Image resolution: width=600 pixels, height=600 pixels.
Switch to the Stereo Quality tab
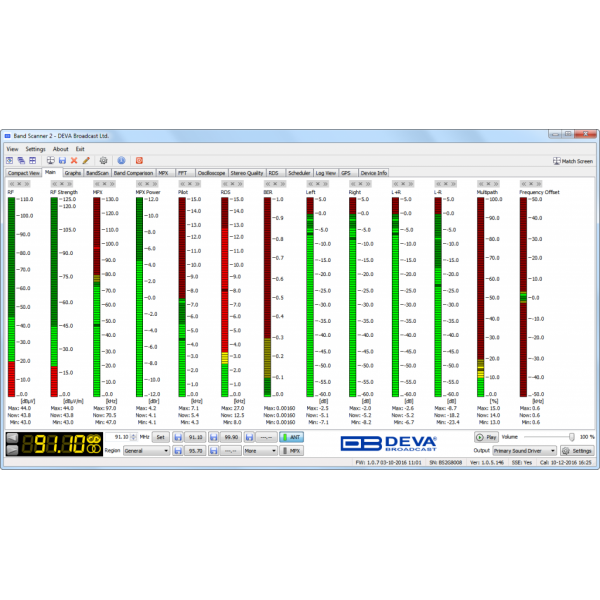(247, 173)
